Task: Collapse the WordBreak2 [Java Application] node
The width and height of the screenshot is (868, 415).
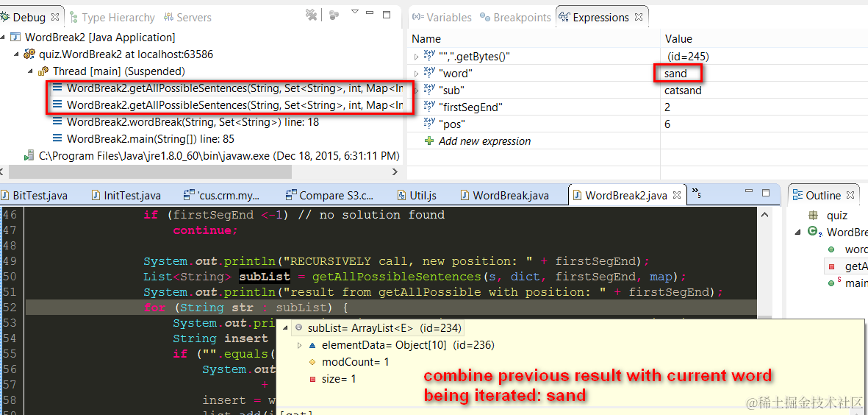Action: coord(3,38)
